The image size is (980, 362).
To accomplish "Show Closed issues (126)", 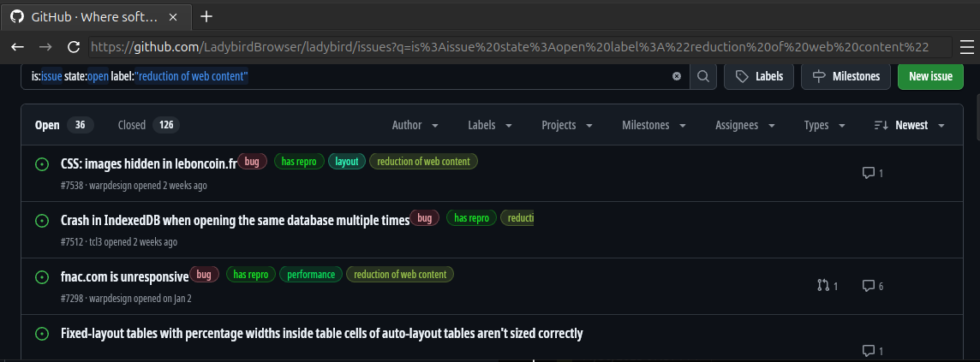I will point(147,125).
